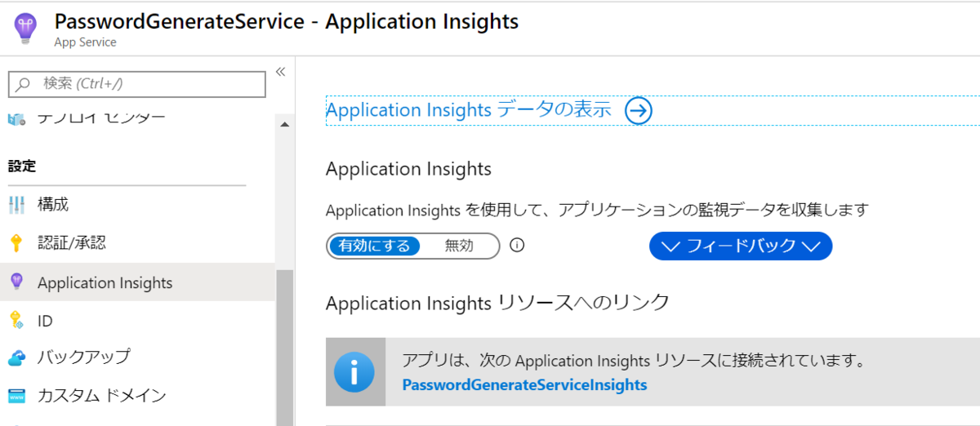Click the カスタム ドメイン www icon
The width and height of the screenshot is (980, 426).
(x=16, y=397)
